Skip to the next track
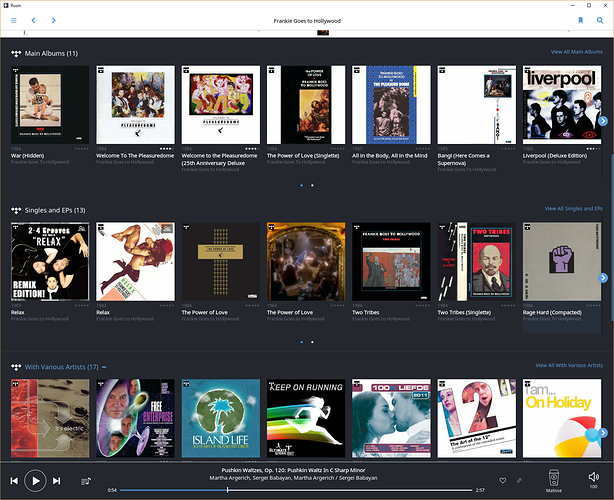The image size is (614, 500). (x=57, y=481)
